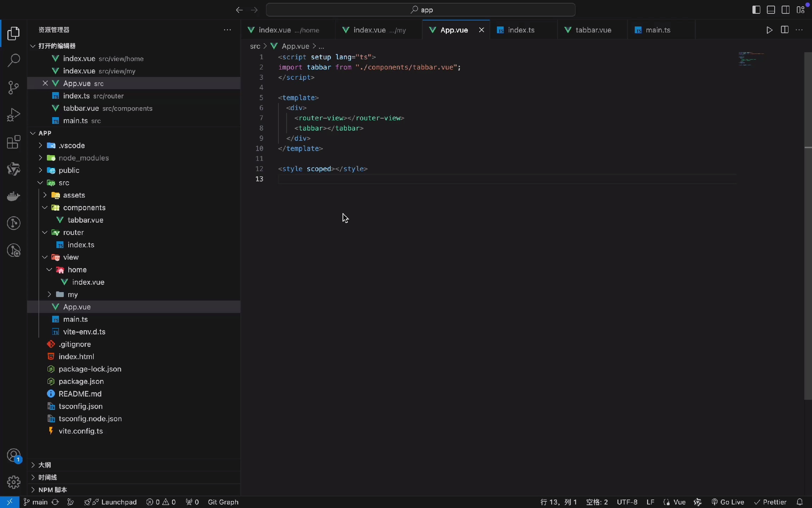Open the Accounts icon in activity bar
The image size is (812, 508).
[13, 456]
